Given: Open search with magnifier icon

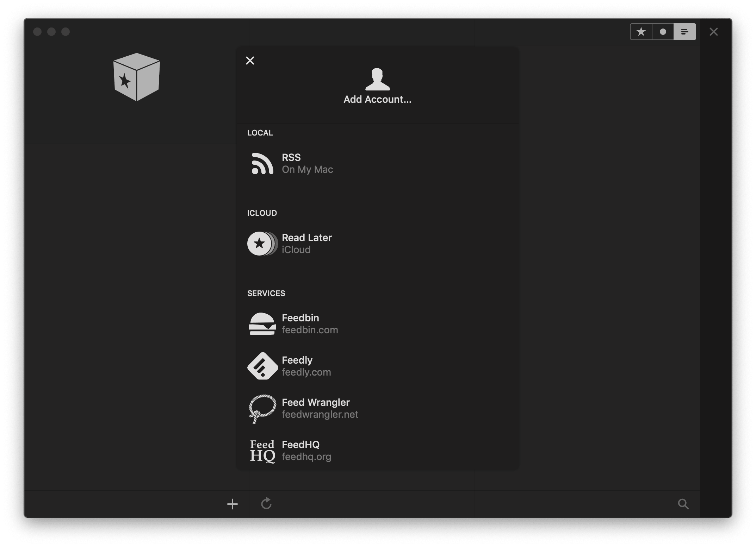Looking at the screenshot, I should point(683,504).
